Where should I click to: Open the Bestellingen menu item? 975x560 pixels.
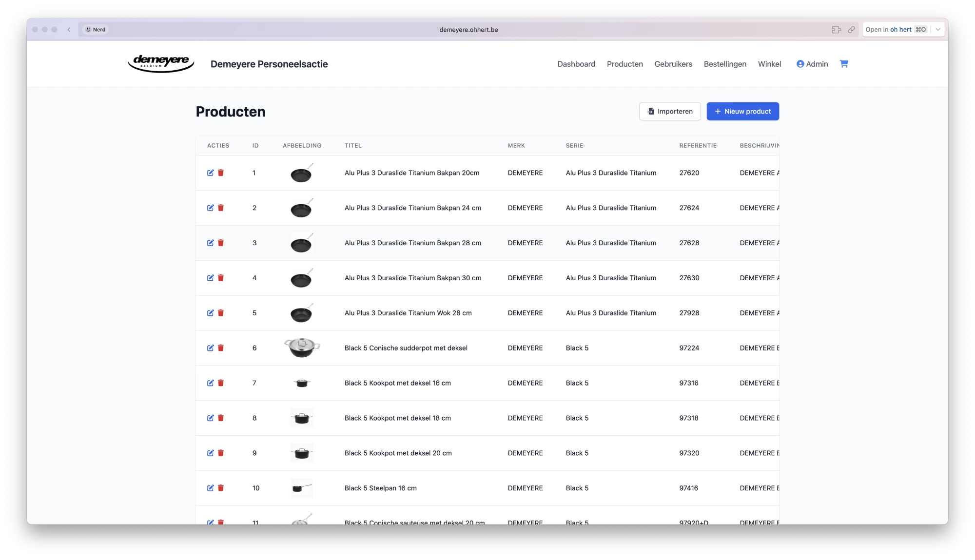pos(725,64)
